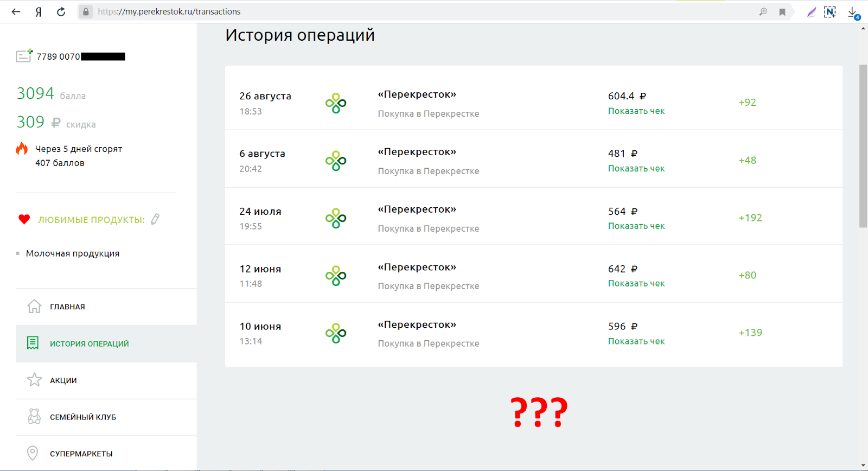868x471 pixels.
Task: Click the 3094 балла points balance
Action: click(x=51, y=94)
